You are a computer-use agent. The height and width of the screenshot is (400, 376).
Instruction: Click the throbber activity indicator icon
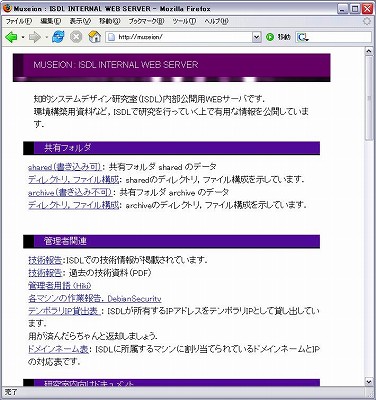(x=367, y=21)
